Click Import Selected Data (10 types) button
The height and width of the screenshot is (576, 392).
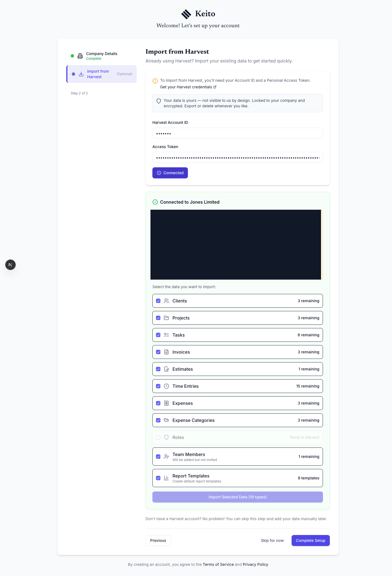click(x=238, y=497)
